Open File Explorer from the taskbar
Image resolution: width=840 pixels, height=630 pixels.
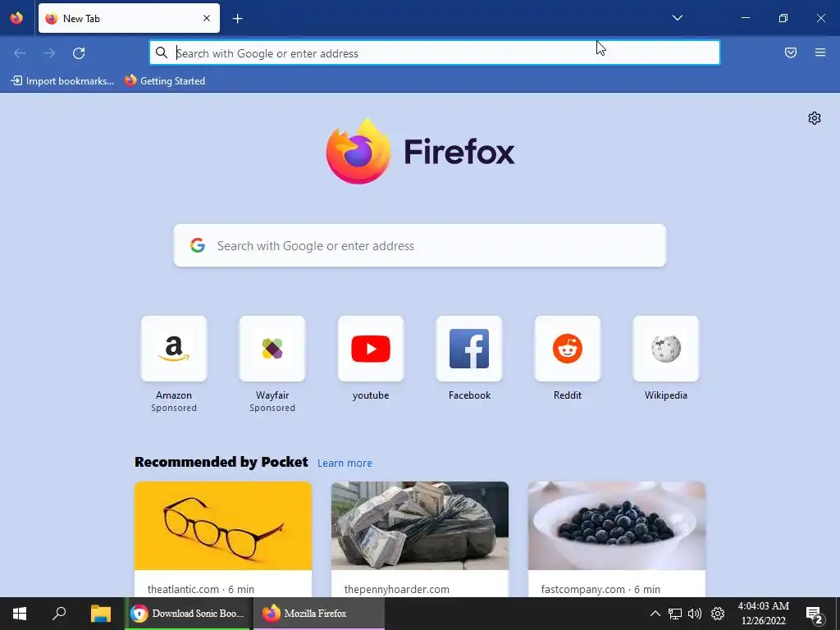[100, 614]
